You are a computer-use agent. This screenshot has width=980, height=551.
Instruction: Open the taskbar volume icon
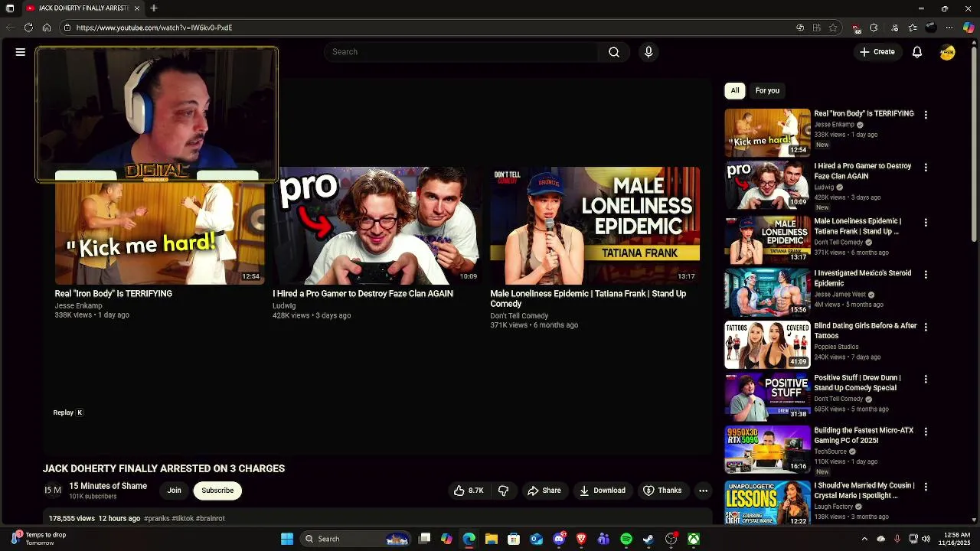pyautogui.click(x=926, y=539)
